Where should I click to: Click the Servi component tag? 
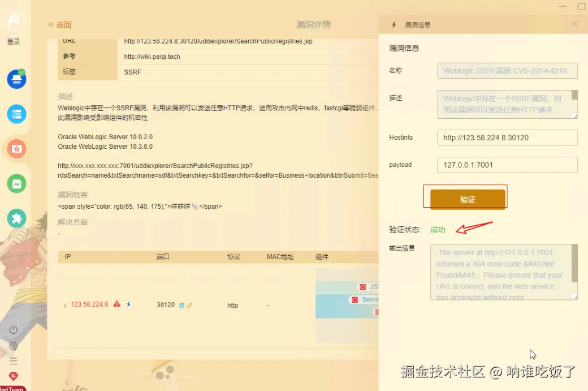point(364,299)
